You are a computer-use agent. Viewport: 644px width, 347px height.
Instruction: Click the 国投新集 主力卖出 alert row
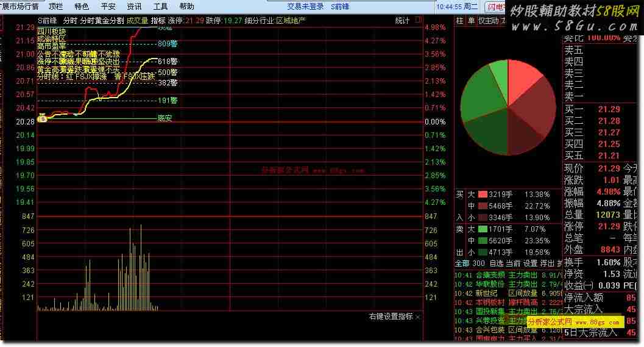pos(508,311)
